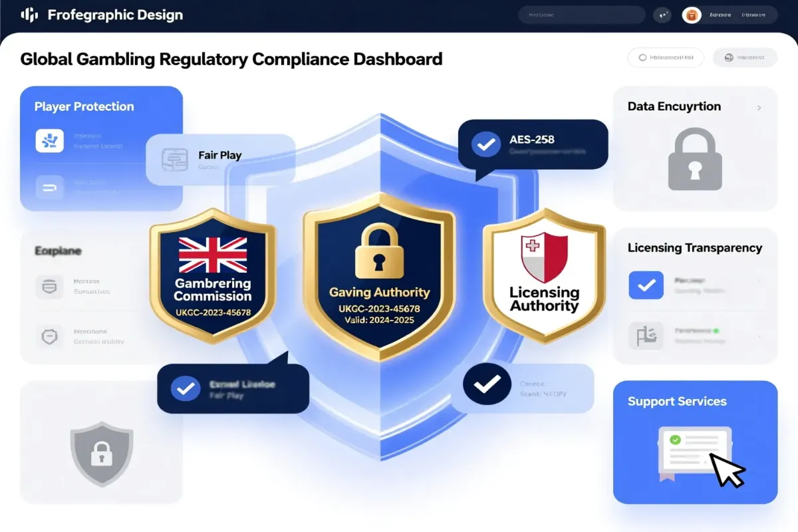Click the second faded icon in Player Protection
This screenshot has width=798, height=532.
point(49,188)
